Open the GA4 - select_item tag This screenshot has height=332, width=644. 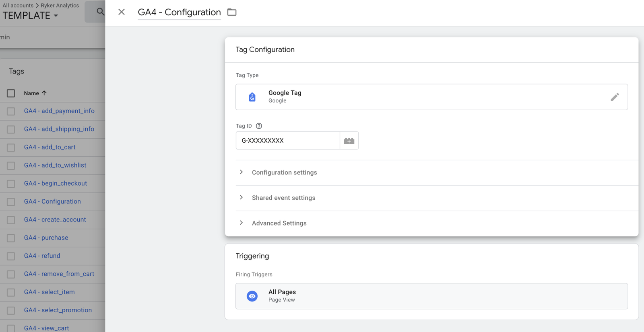[x=49, y=292]
